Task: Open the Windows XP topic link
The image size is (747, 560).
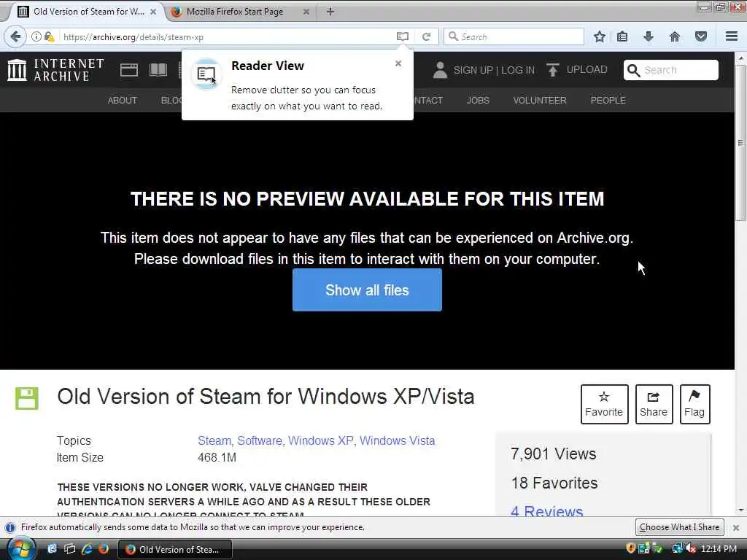Action: (x=322, y=441)
